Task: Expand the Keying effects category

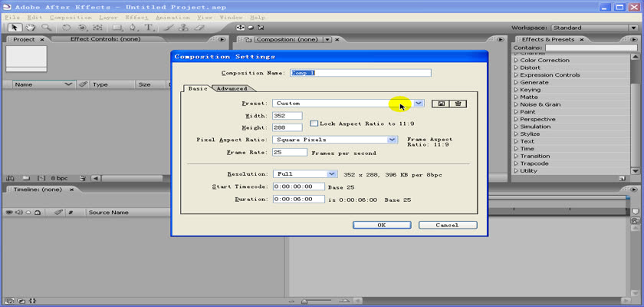Action: click(x=517, y=90)
